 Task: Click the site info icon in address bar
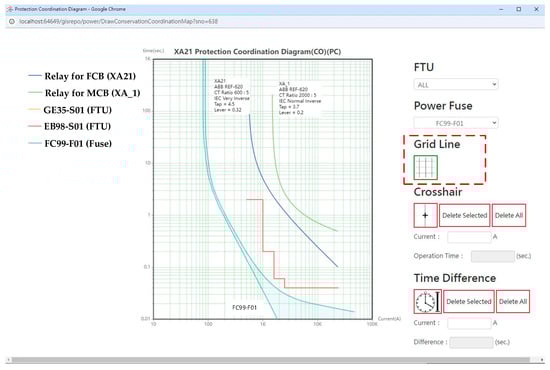click(x=12, y=21)
